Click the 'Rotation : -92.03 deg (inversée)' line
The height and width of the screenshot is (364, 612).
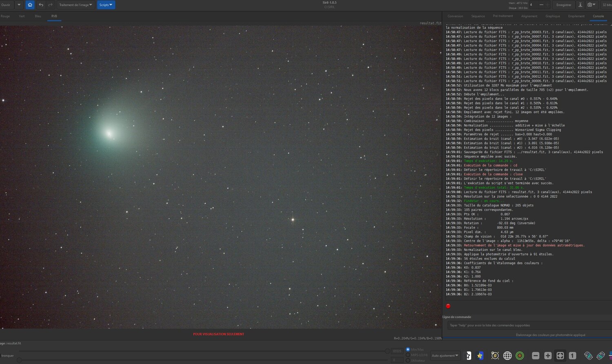[x=490, y=223]
